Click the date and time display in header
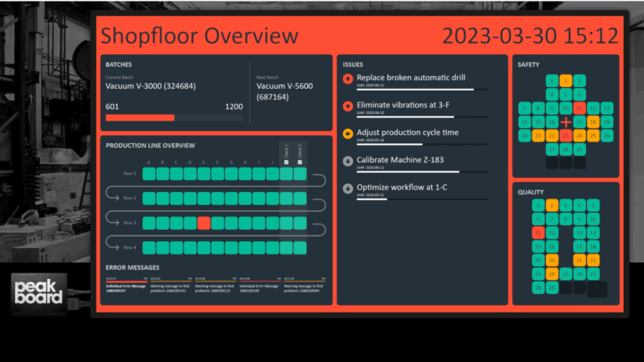The height and width of the screenshot is (362, 644). [x=529, y=36]
